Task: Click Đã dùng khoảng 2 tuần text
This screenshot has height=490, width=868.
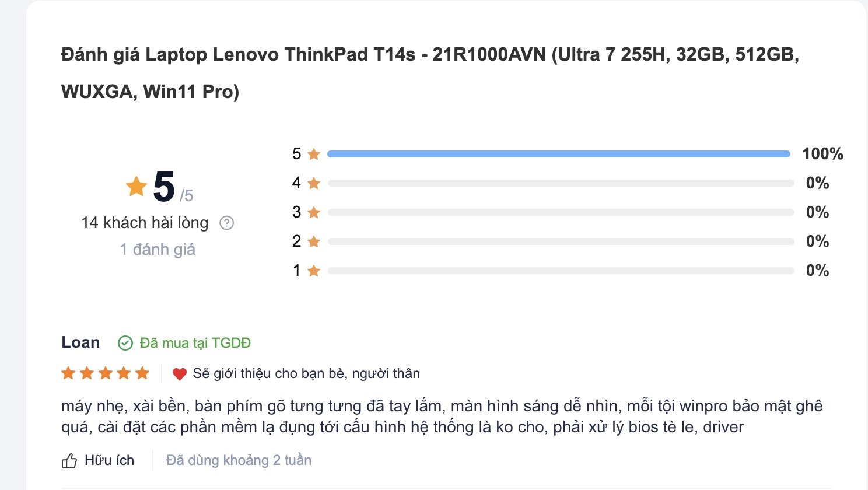Action: [x=238, y=460]
